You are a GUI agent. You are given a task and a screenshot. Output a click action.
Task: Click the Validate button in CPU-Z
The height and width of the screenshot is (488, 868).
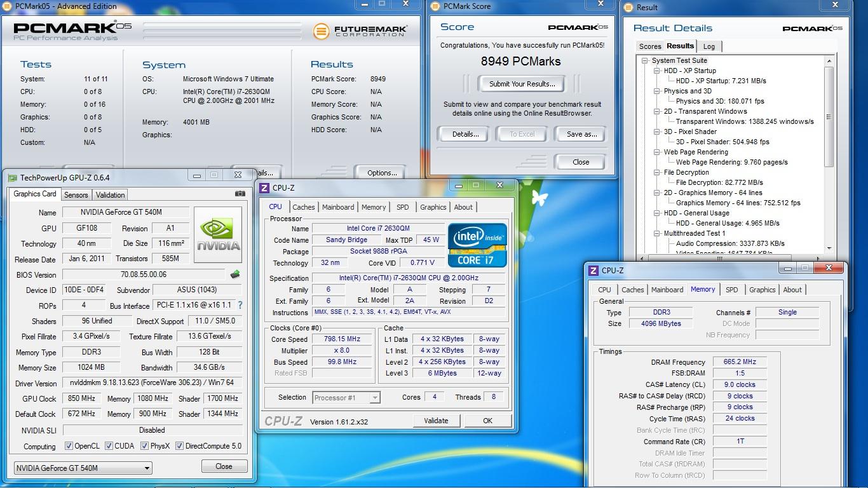[436, 421]
